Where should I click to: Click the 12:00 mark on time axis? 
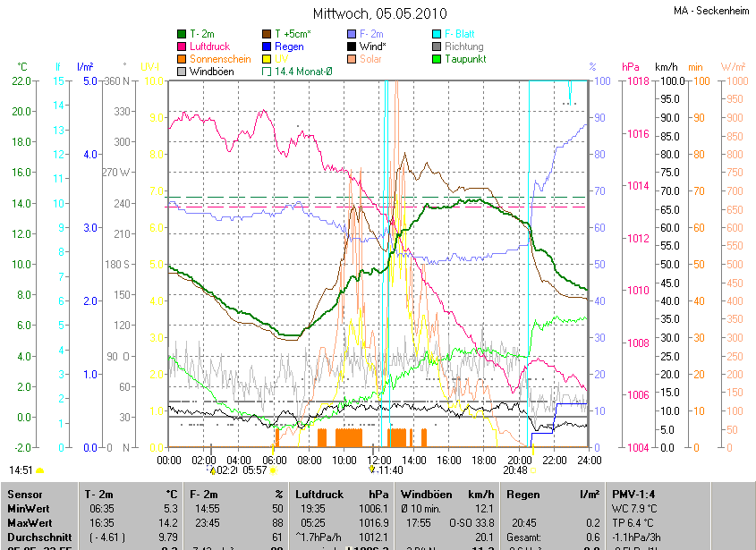point(378,460)
